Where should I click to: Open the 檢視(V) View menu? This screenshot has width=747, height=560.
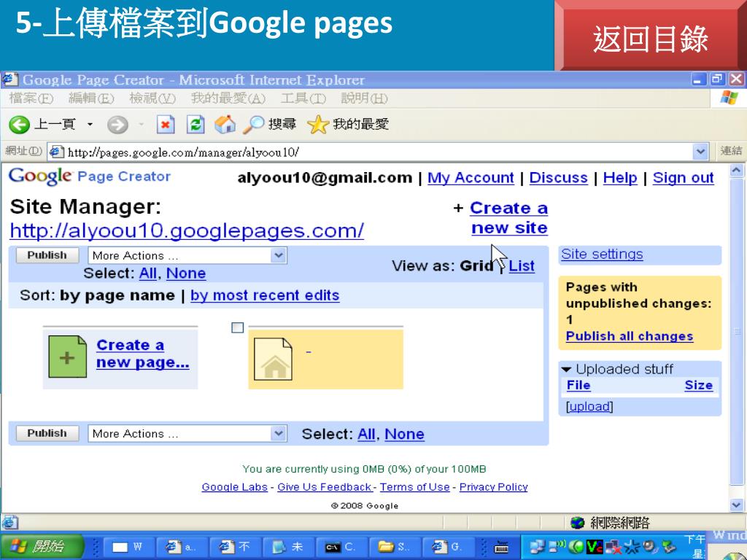tap(152, 98)
